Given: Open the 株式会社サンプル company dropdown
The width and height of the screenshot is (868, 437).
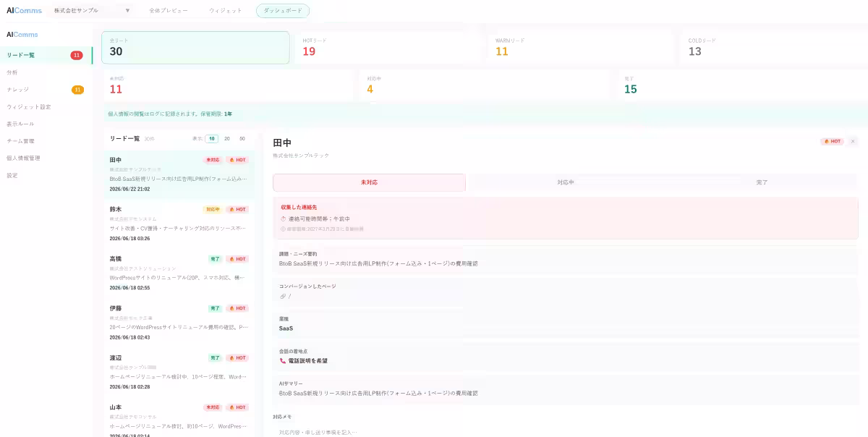Looking at the screenshot, I should pos(92,11).
